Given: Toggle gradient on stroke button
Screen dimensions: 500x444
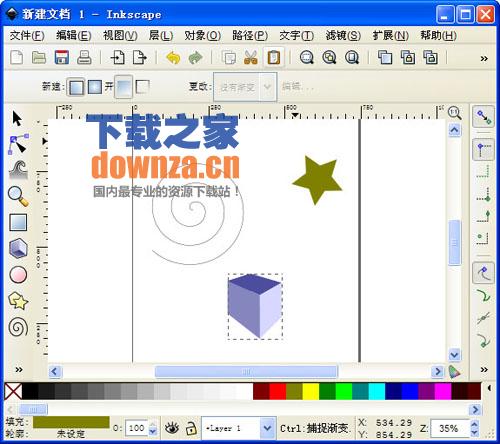Looking at the screenshot, I should coord(143,87).
